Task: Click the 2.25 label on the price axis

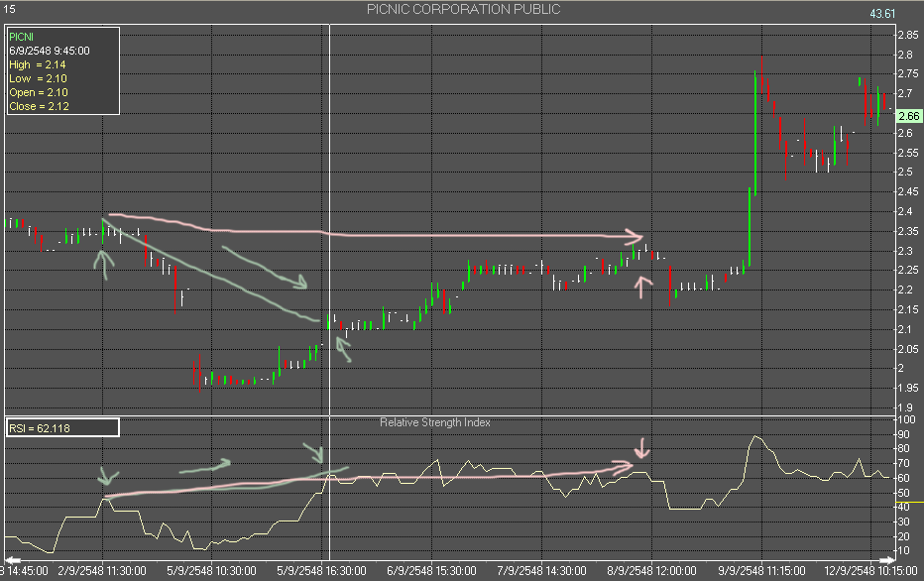Action: click(908, 270)
